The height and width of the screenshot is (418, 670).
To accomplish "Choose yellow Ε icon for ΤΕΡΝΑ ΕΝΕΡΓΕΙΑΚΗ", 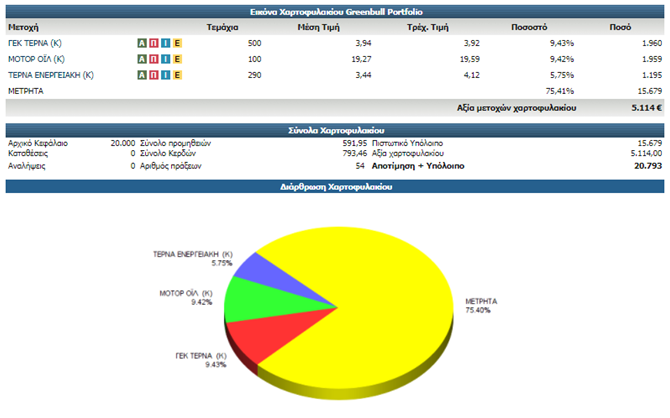I will [178, 75].
